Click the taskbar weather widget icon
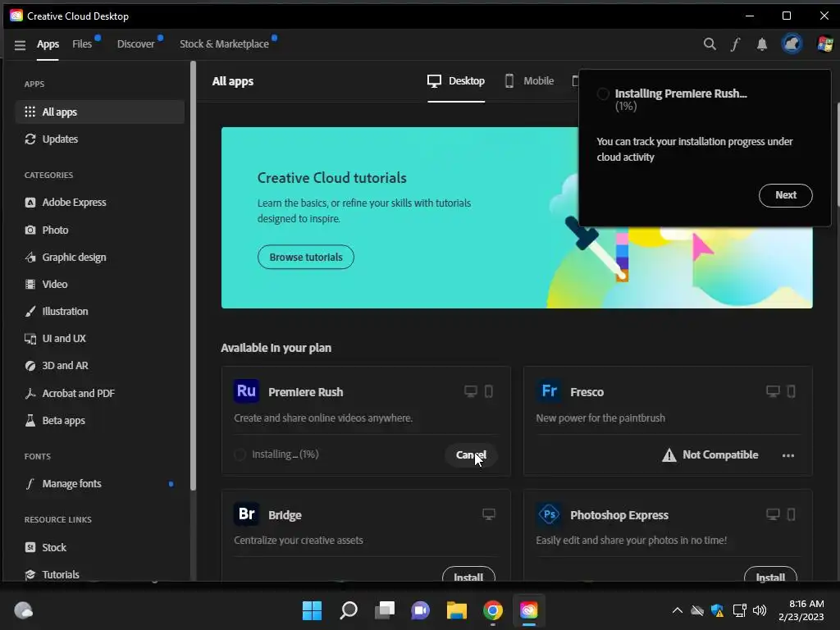The image size is (840, 630). click(24, 610)
